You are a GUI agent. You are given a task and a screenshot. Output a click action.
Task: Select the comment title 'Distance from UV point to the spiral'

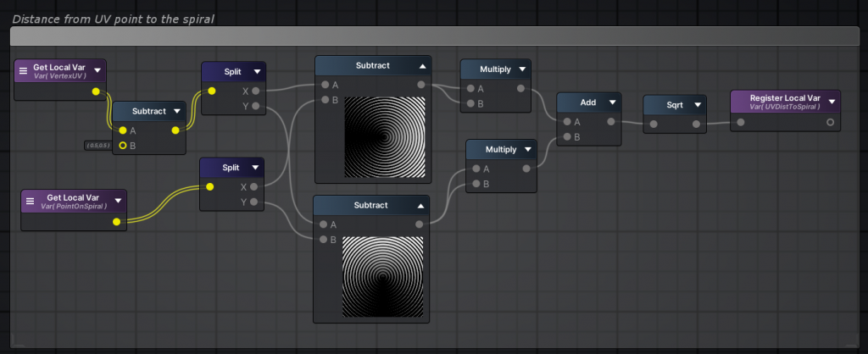[113, 19]
